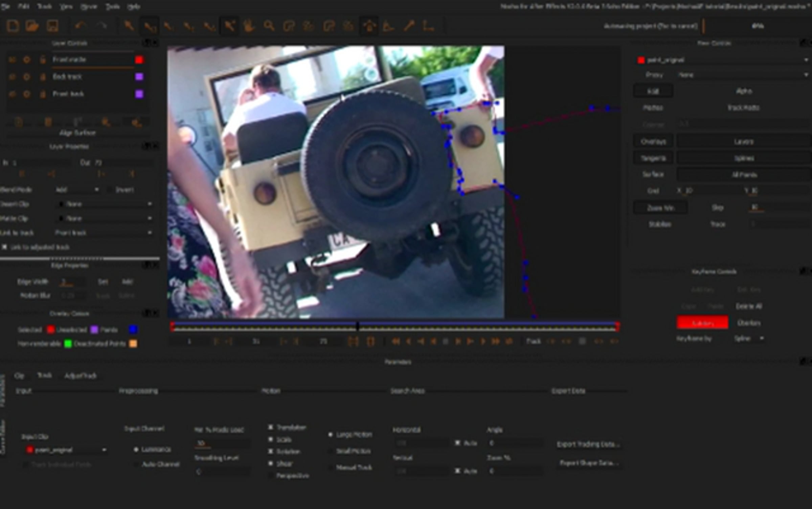This screenshot has height=509, width=812.
Task: Toggle the Invert checkbox beside Blend Mode
Action: coord(110,190)
